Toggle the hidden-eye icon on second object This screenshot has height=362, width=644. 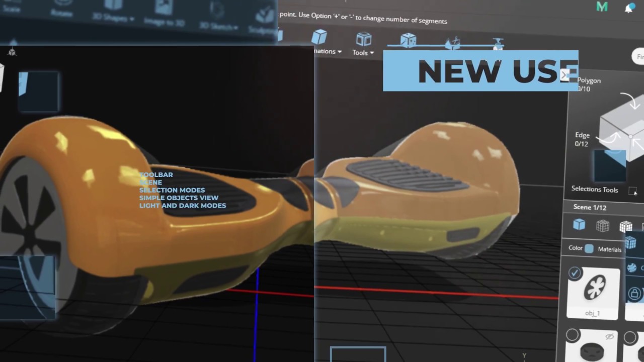(610, 337)
